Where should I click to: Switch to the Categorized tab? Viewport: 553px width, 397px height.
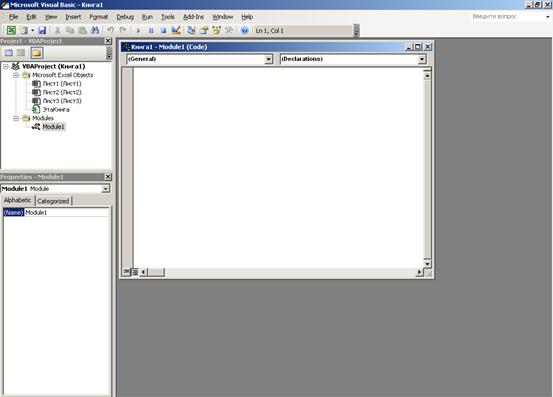tap(53, 201)
